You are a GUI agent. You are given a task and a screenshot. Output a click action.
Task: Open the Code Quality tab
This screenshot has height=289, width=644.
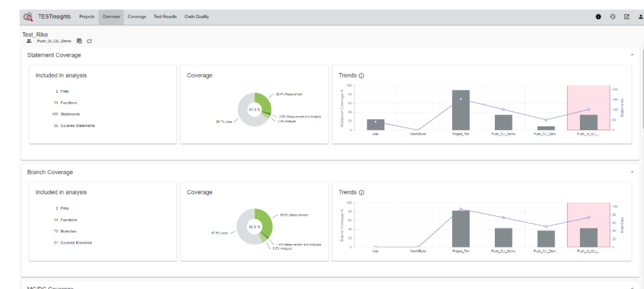[x=197, y=17]
